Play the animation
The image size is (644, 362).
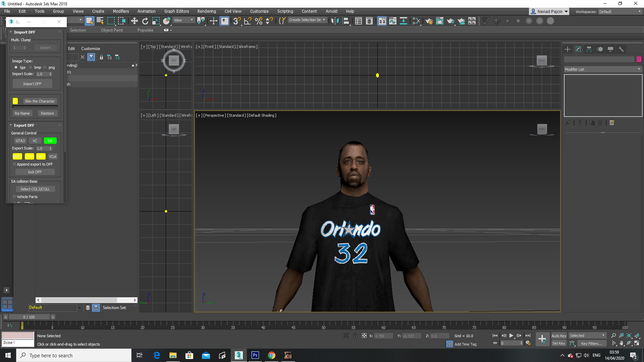[x=511, y=336]
